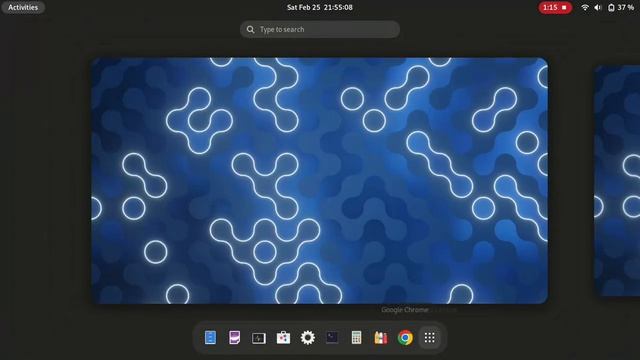Screen dimensions: 640x360
Task: Click the search magnifier icon
Action: click(250, 29)
